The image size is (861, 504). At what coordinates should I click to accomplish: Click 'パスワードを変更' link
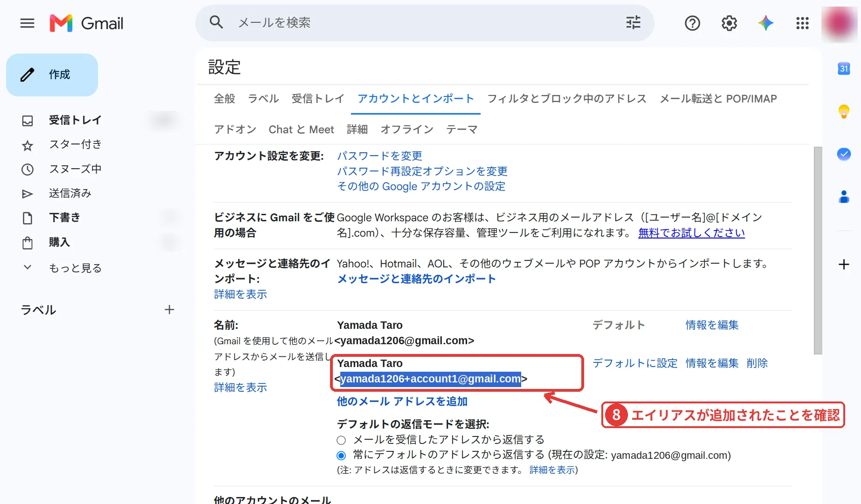tap(380, 156)
